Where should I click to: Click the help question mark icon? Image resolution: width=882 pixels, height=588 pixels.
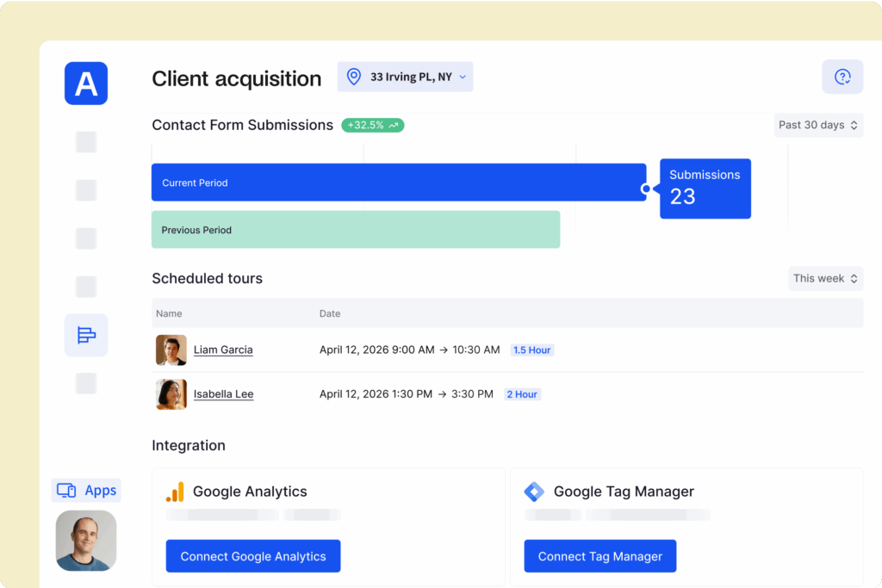pos(842,77)
